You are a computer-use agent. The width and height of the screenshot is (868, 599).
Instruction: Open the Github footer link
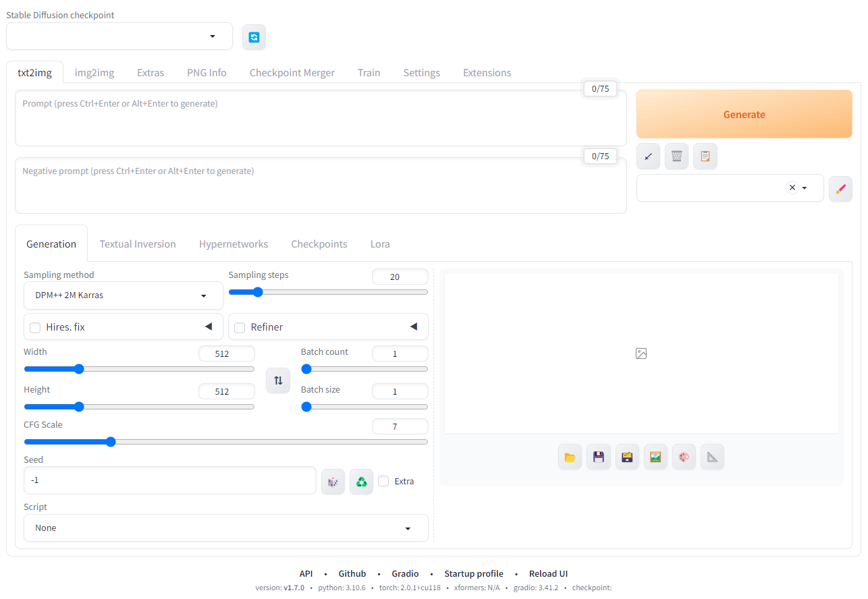(352, 574)
